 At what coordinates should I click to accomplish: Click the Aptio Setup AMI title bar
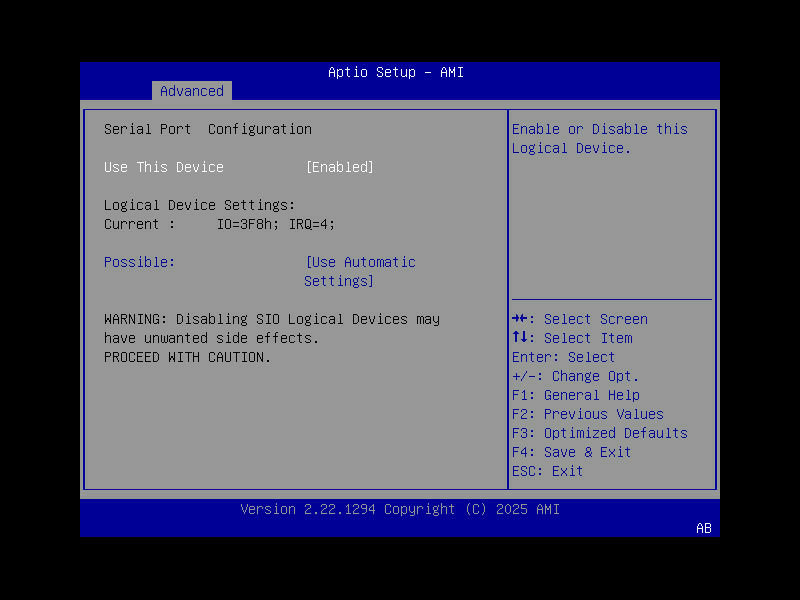(395, 72)
